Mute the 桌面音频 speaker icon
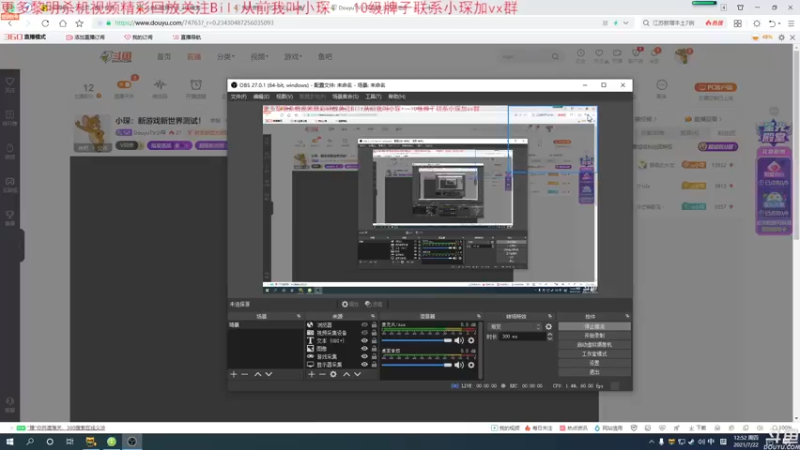The image size is (800, 450). pyautogui.click(x=459, y=365)
